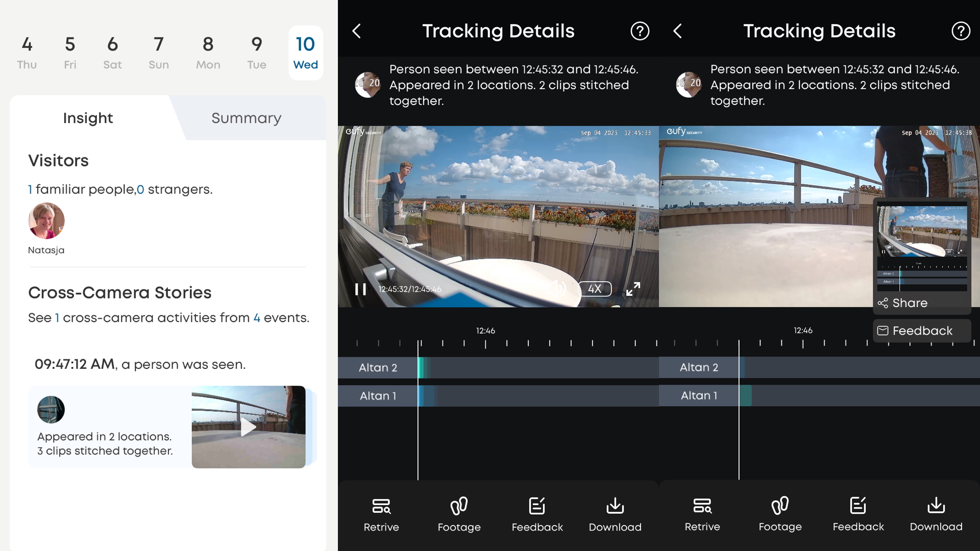Switch to the Summary tab

click(246, 118)
